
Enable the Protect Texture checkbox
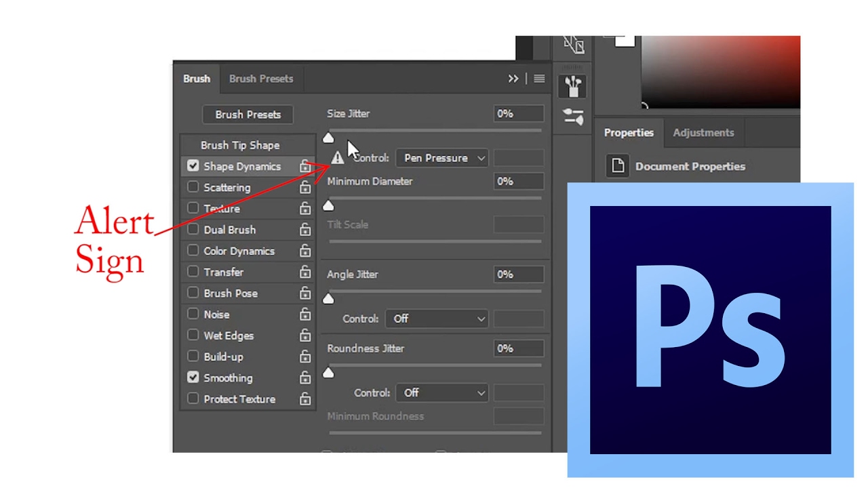point(193,399)
